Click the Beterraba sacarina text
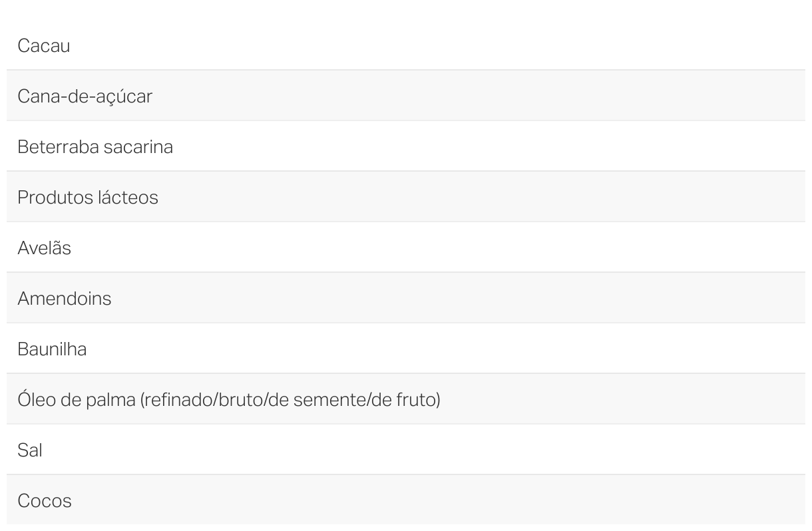Screen dimensions: 812x531 point(95,147)
